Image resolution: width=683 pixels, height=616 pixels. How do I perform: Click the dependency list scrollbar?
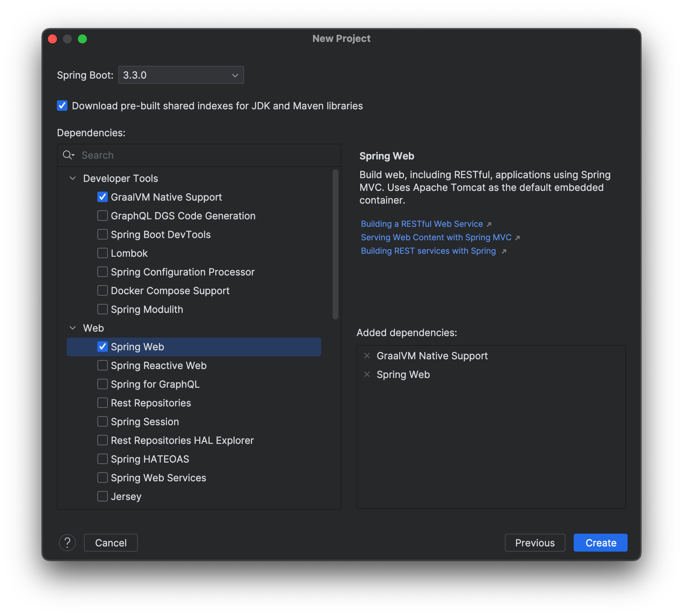pyautogui.click(x=336, y=244)
